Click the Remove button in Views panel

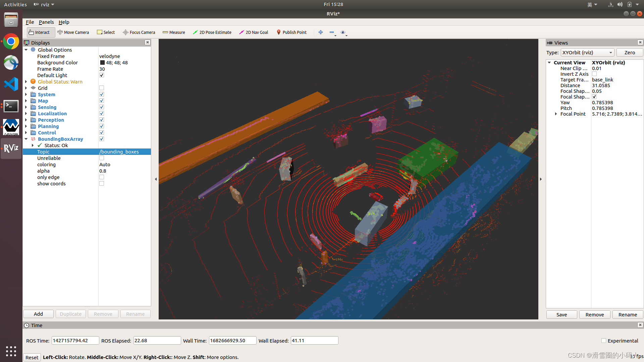click(594, 314)
